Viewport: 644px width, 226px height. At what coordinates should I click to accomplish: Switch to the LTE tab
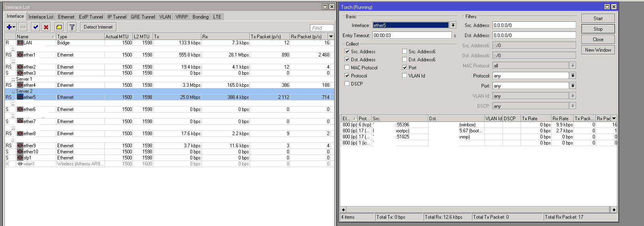217,17
